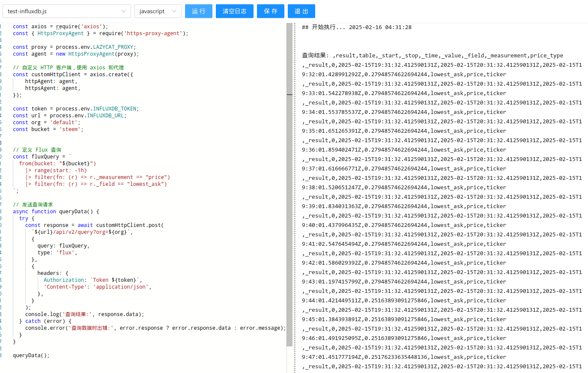The width and height of the screenshot is (588, 373).
Task: Save the file with the 保存 button
Action: click(270, 11)
